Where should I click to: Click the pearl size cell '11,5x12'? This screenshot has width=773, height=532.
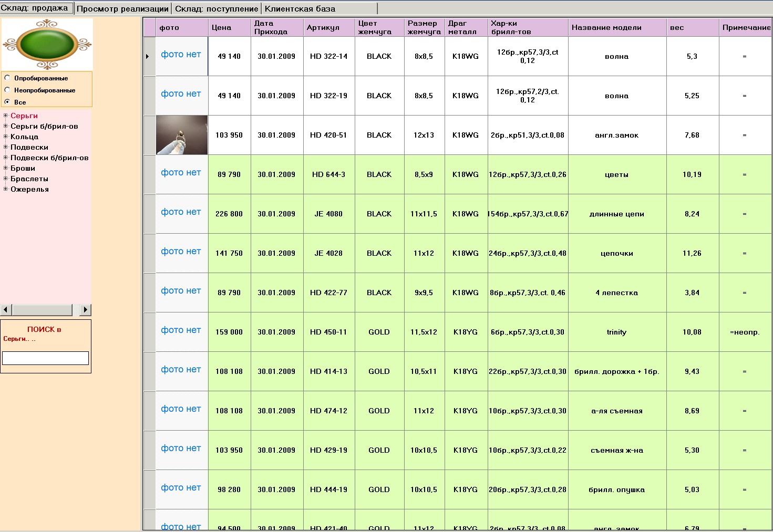[x=425, y=332]
